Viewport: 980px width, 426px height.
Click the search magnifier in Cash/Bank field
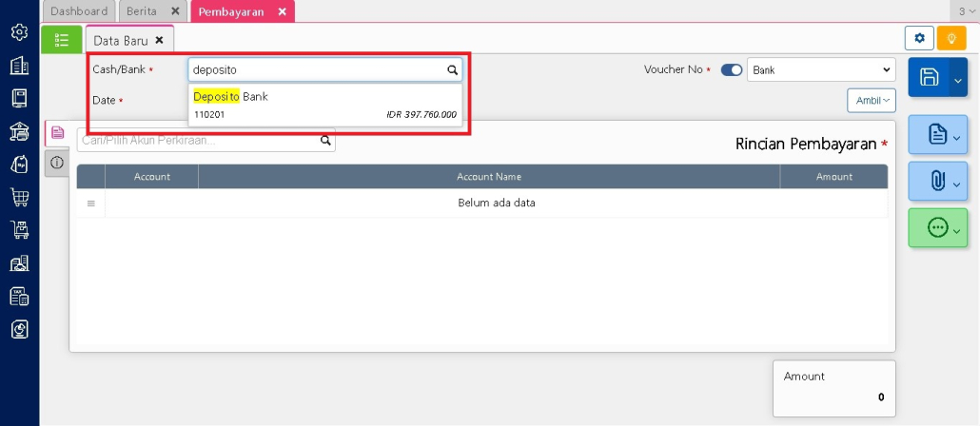click(453, 70)
